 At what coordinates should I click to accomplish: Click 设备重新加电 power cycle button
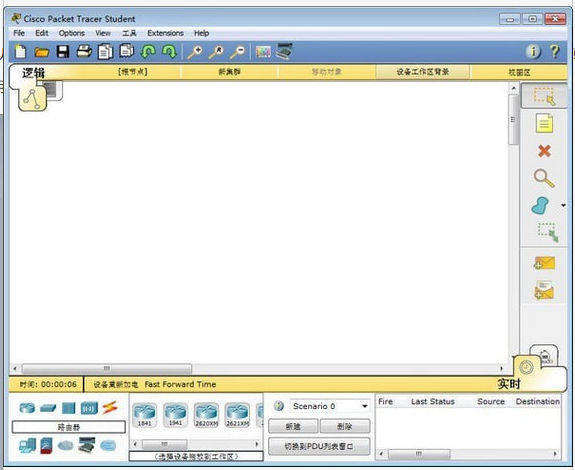click(x=116, y=385)
